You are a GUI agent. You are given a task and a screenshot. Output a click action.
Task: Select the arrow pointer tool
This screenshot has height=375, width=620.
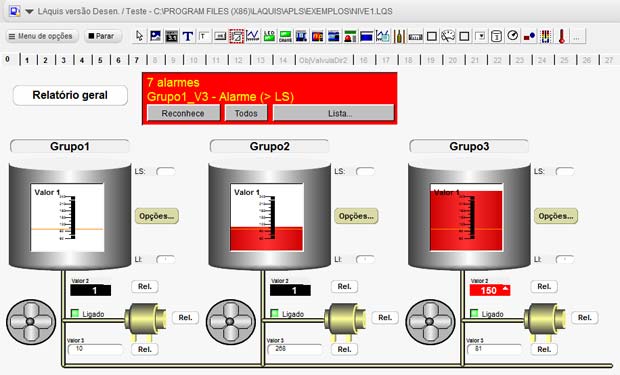(139, 36)
